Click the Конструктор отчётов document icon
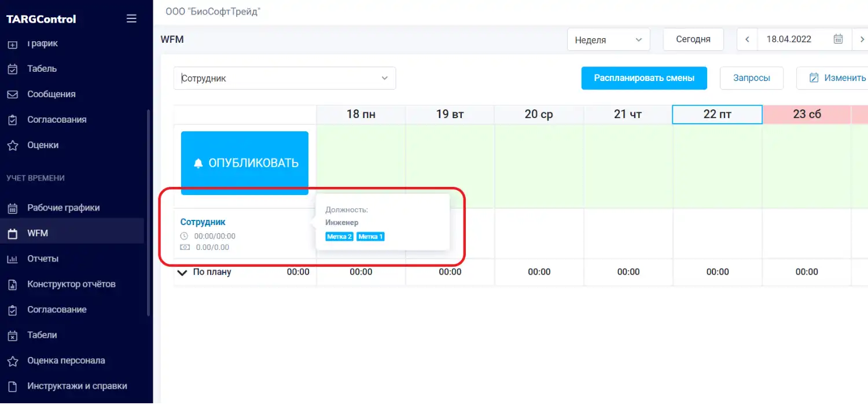Image resolution: width=868 pixels, height=405 pixels. click(12, 285)
